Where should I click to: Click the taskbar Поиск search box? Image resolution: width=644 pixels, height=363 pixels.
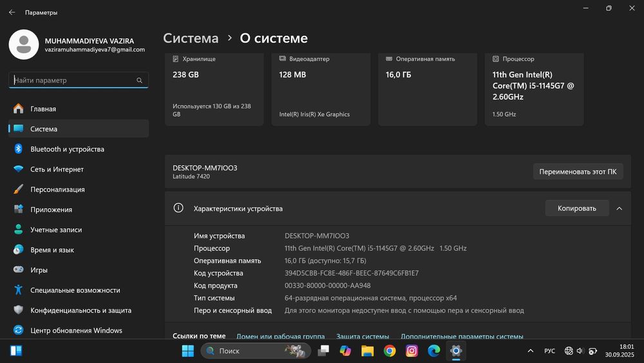256,351
